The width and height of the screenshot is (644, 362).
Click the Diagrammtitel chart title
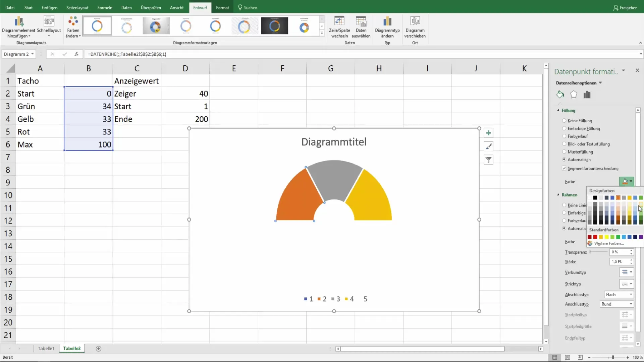tap(334, 142)
